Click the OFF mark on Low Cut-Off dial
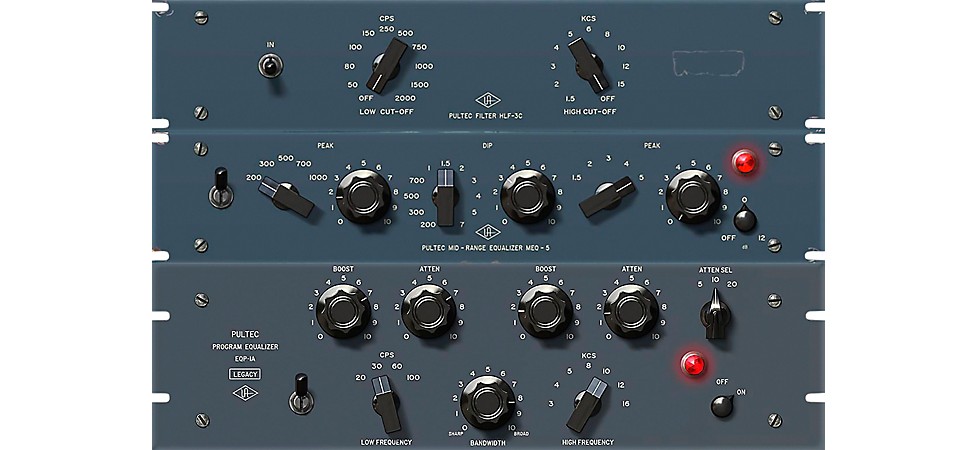Screen dimensions: 976x450 pyautogui.click(x=365, y=98)
